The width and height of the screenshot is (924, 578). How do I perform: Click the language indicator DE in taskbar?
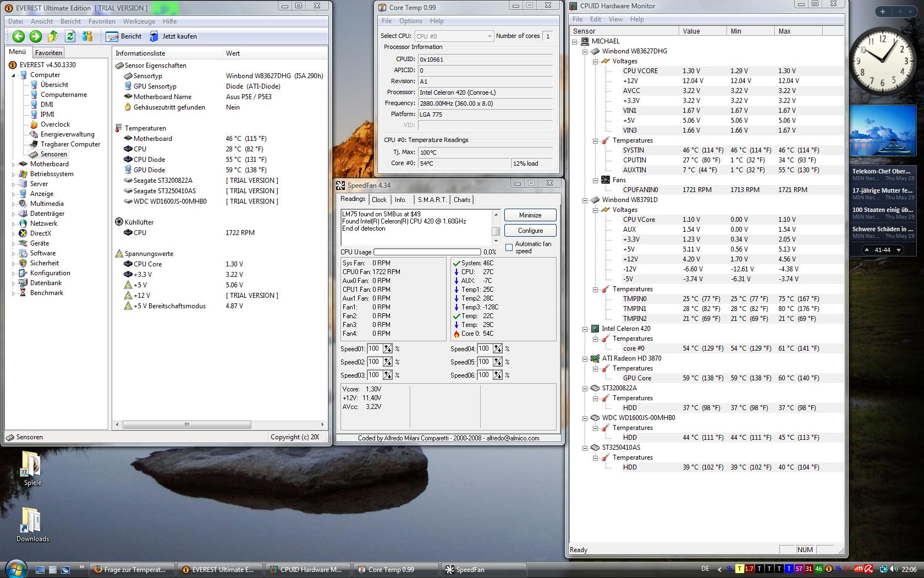click(x=705, y=569)
